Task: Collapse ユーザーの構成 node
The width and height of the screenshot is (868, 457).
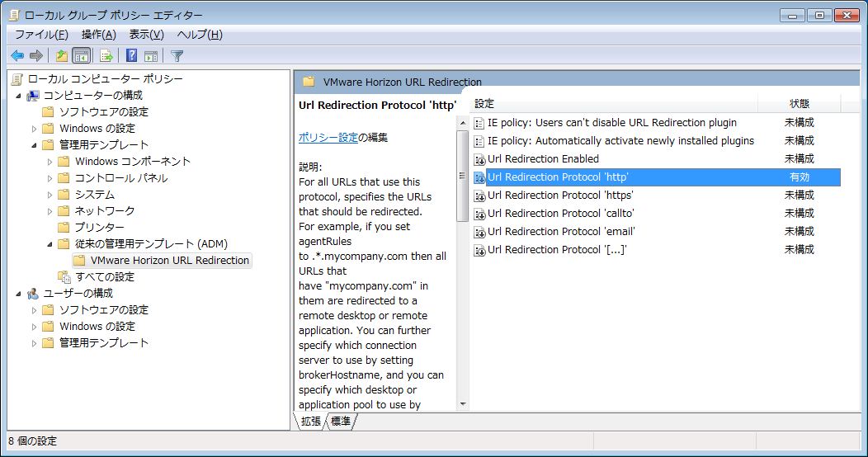Action: [19, 294]
